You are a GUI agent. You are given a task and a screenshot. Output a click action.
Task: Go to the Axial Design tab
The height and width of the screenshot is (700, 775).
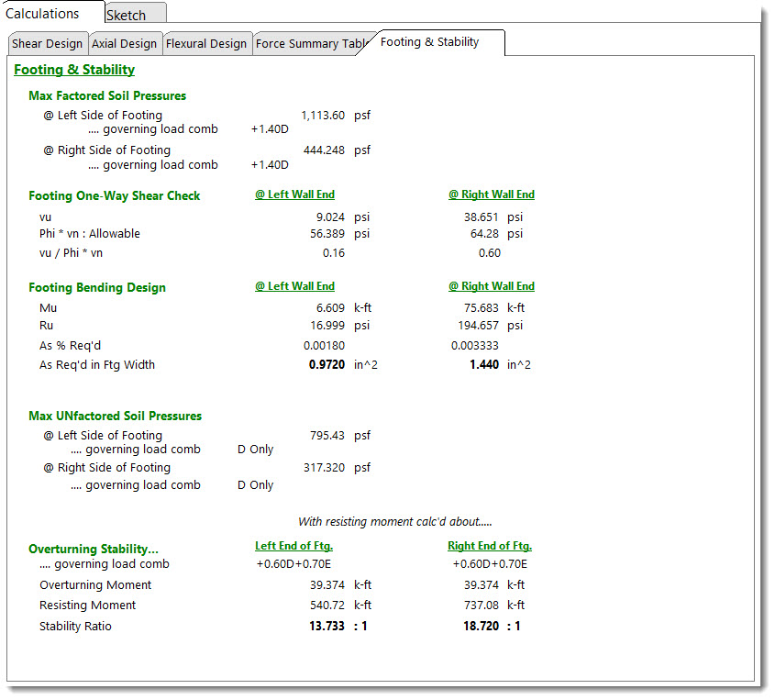pyautogui.click(x=124, y=43)
